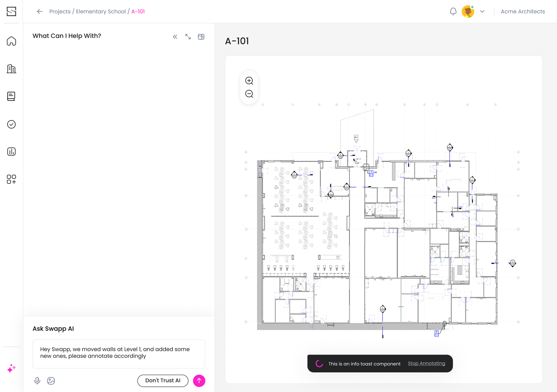
Task: Expand the chat panel to fullscreen
Action: click(x=188, y=37)
